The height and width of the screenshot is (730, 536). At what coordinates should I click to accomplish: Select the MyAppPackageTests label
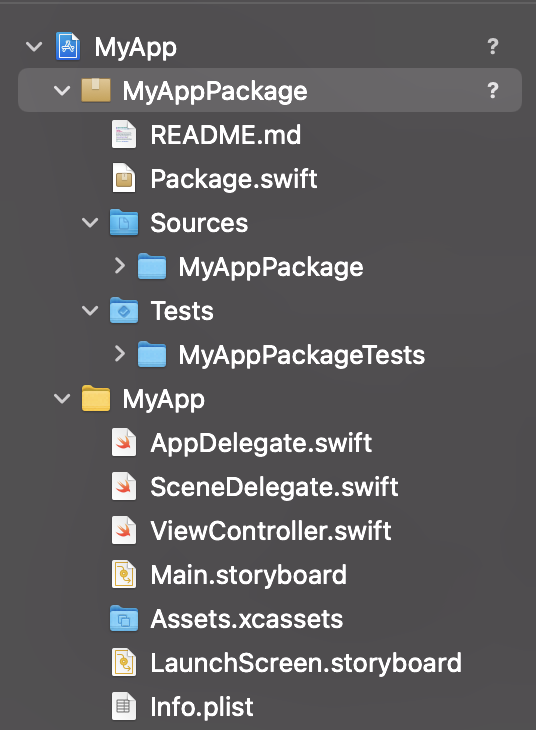[301, 355]
